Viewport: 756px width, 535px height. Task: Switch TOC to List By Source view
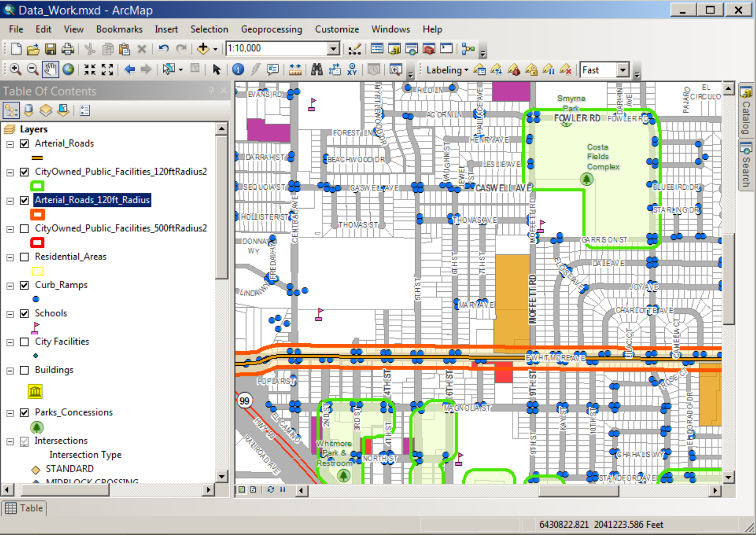point(28,110)
